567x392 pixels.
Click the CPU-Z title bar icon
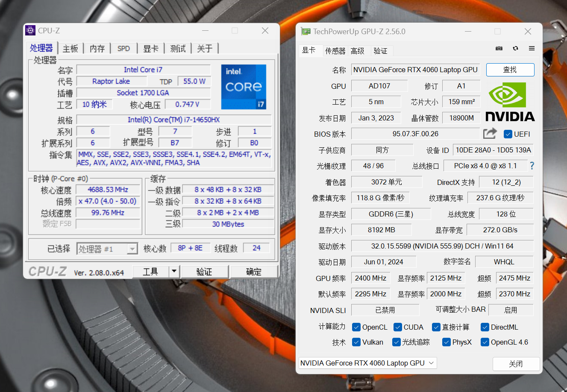pos(30,31)
